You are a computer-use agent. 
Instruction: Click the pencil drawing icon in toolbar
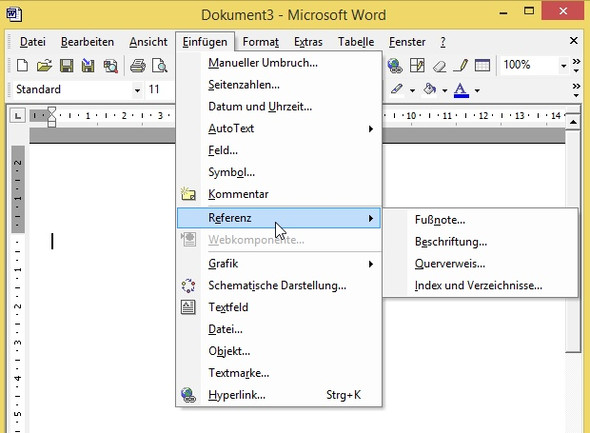pyautogui.click(x=461, y=65)
